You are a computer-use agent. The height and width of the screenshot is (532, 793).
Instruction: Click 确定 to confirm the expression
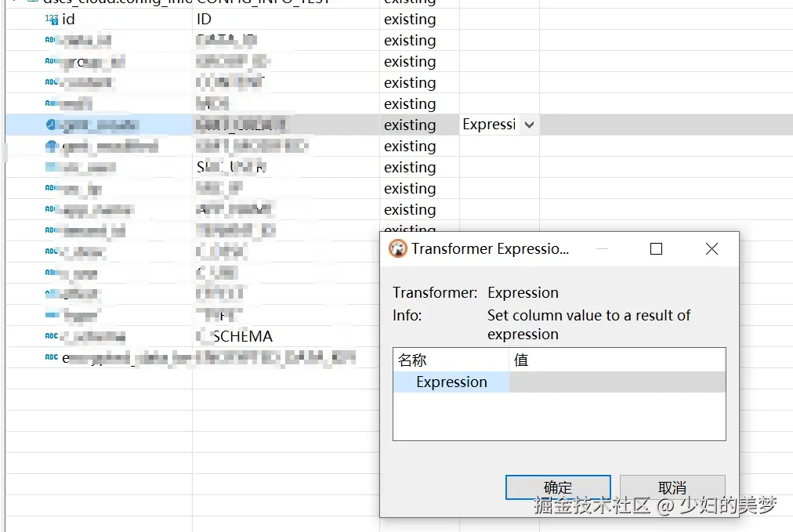(x=558, y=487)
